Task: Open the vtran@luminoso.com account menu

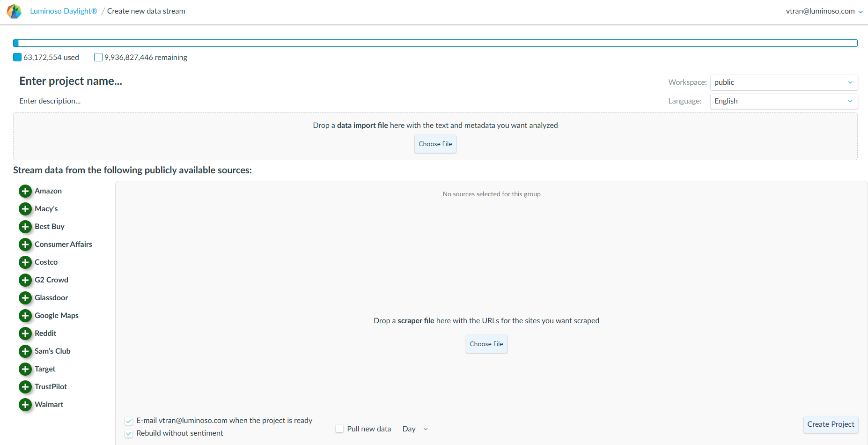Action: [824, 11]
